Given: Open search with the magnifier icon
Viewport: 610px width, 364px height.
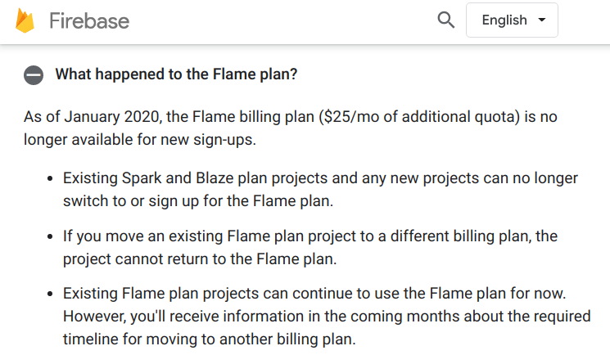Looking at the screenshot, I should [445, 20].
